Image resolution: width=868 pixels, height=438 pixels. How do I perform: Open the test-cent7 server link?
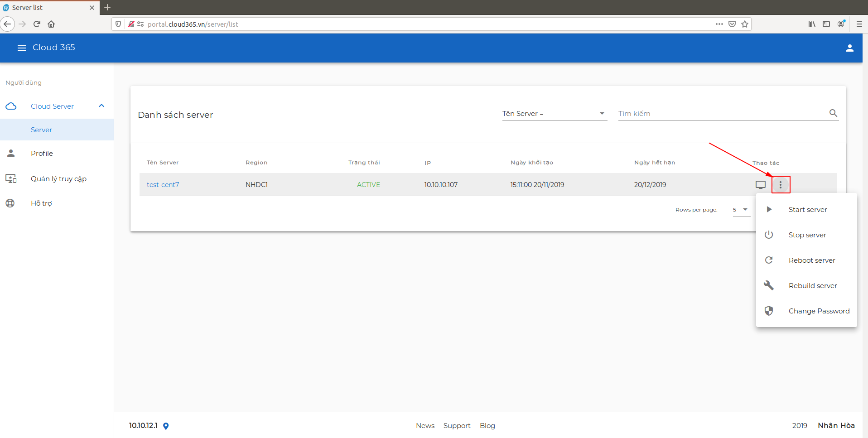click(163, 185)
